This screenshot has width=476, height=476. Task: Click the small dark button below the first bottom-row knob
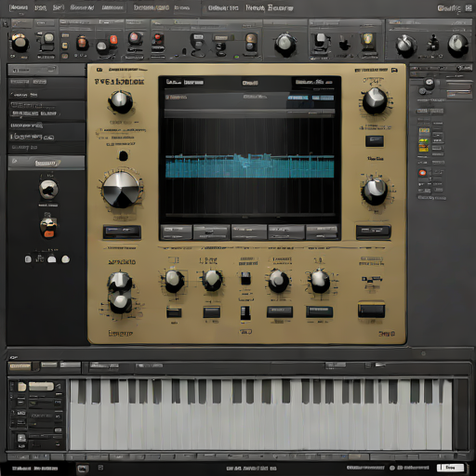174,312
